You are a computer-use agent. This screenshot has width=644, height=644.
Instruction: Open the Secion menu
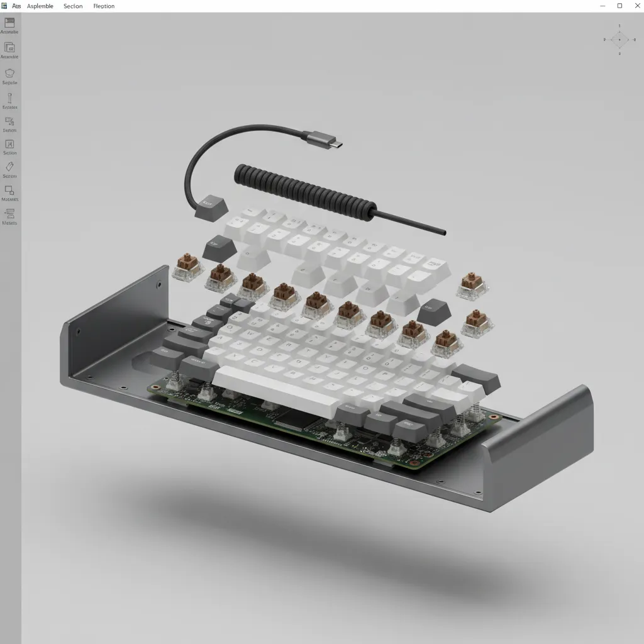click(x=73, y=6)
